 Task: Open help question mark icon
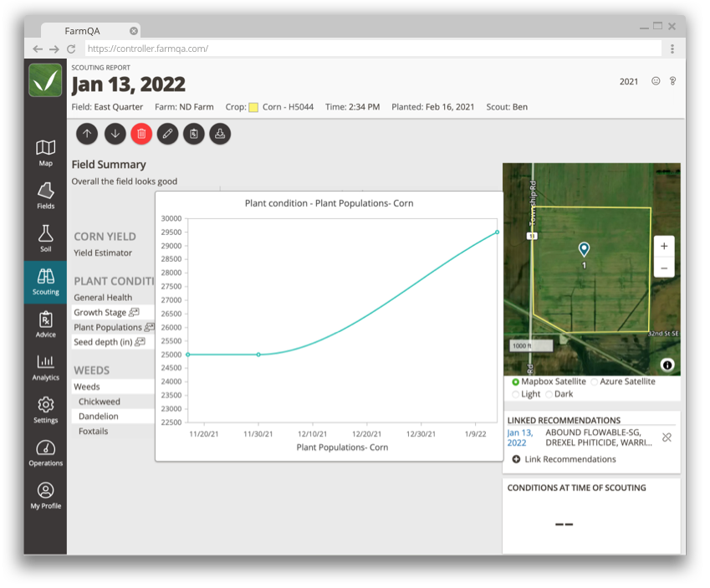(x=673, y=81)
